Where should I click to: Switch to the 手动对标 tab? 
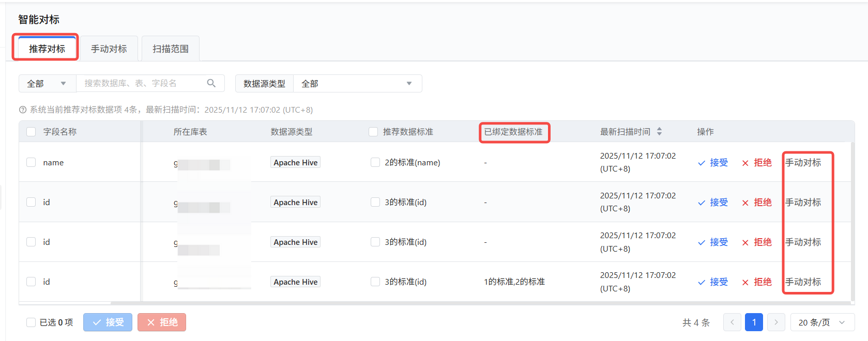click(x=109, y=49)
